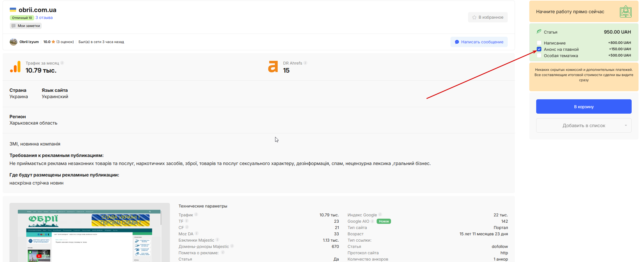This screenshot has width=644, height=262.
Task: Click the Тип сайта value Портал
Action: [x=501, y=228]
